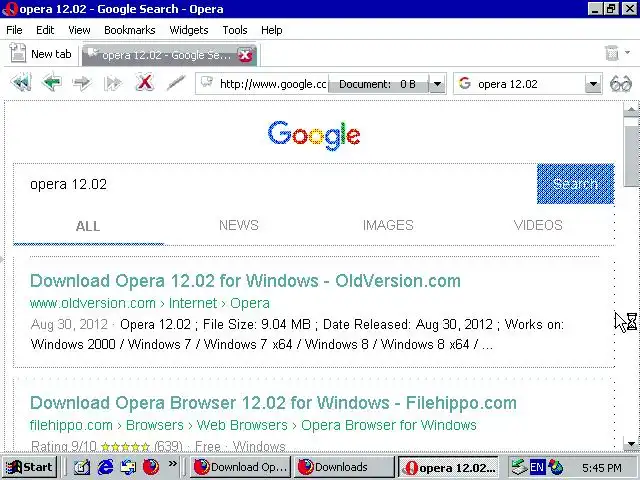Screen dimensions: 640x480
Task: Open the Bookmarks menu
Action: 130,30
